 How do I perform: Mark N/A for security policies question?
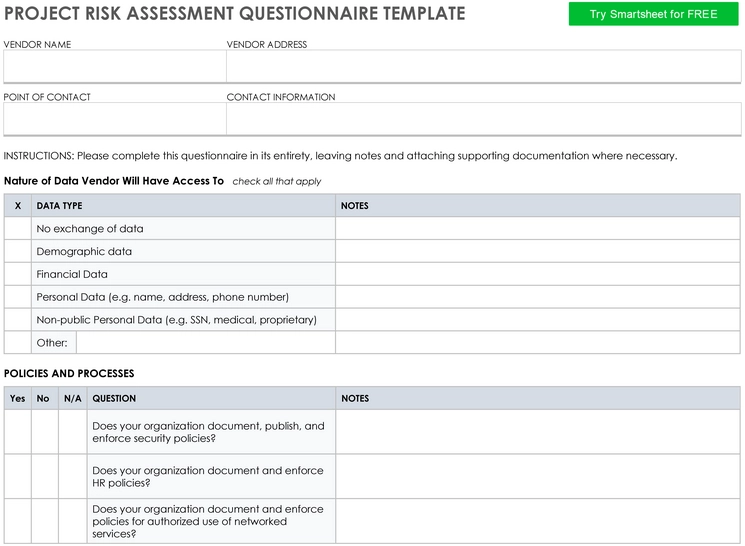point(73,432)
